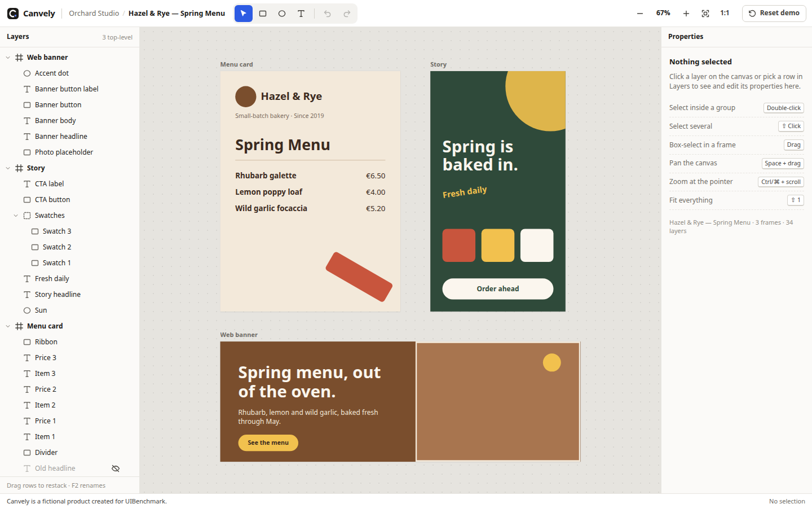Select the Fresh daily layer row
Viewport: 812px width, 508px height.
[x=69, y=279]
